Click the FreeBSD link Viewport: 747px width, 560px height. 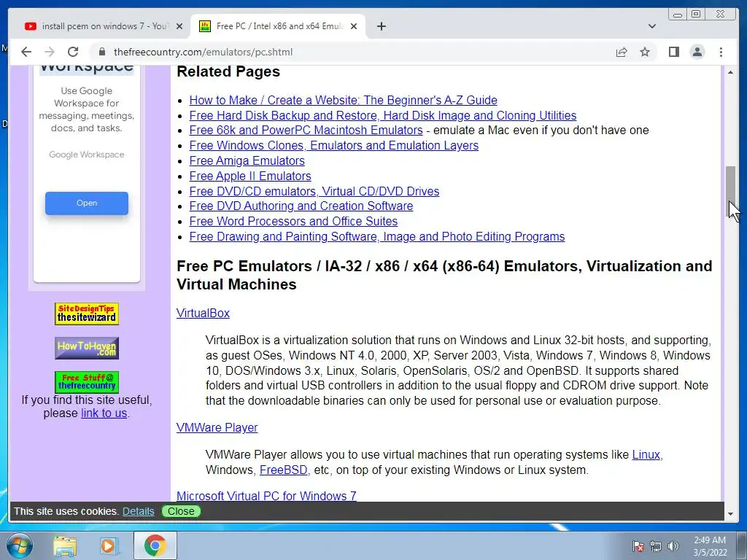pos(284,470)
